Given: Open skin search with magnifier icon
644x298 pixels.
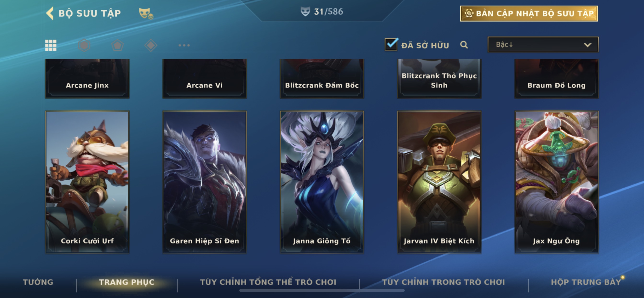Looking at the screenshot, I should point(464,45).
